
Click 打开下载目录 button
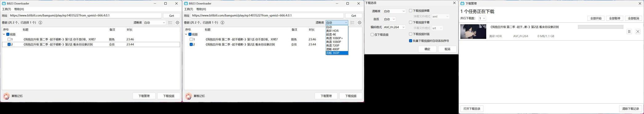coord(472,109)
